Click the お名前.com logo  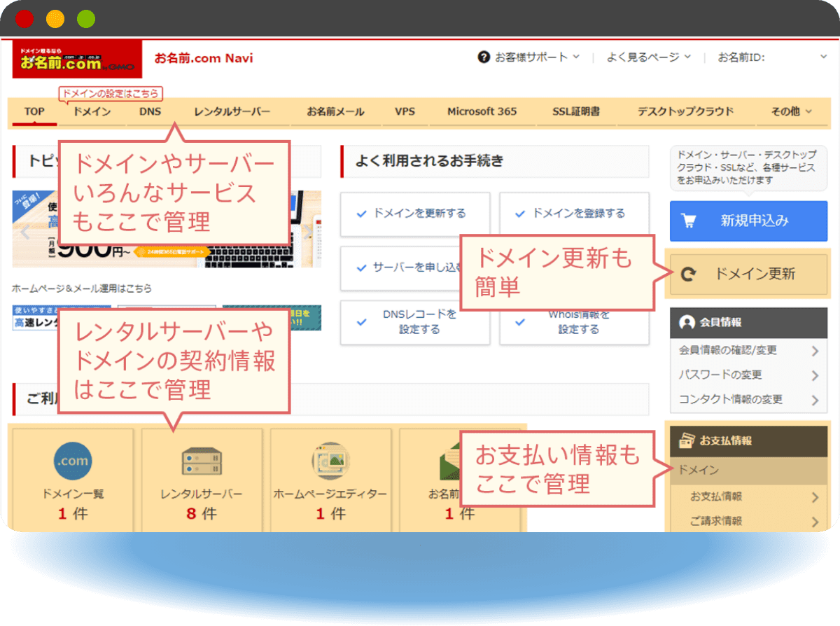pos(77,59)
